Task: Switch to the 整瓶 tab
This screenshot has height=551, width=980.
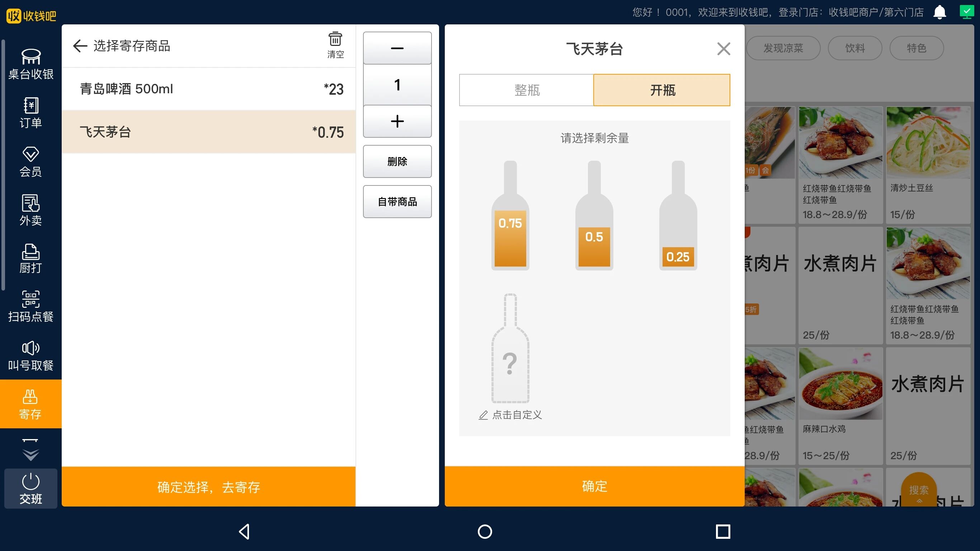Action: point(527,90)
